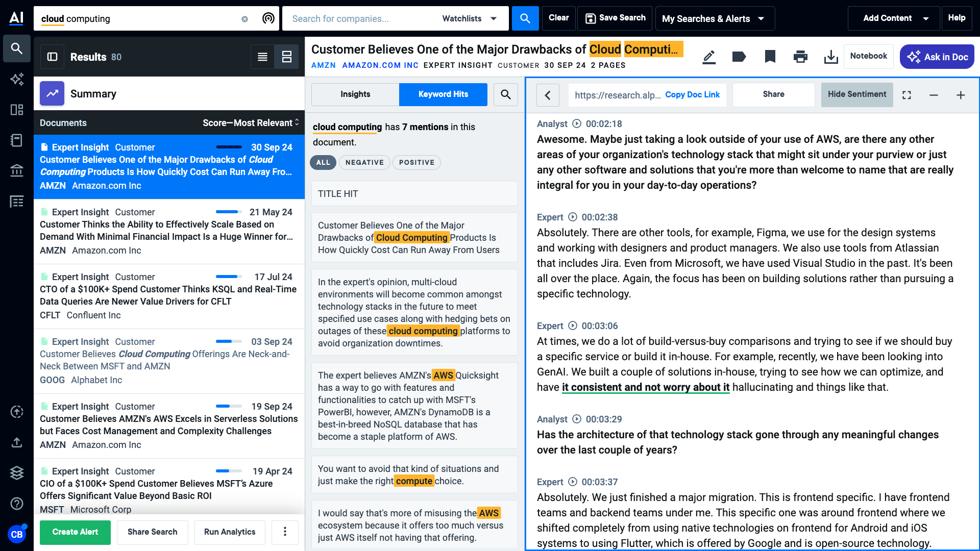This screenshot has height=551, width=980.
Task: Click Share Search button
Action: point(153,532)
